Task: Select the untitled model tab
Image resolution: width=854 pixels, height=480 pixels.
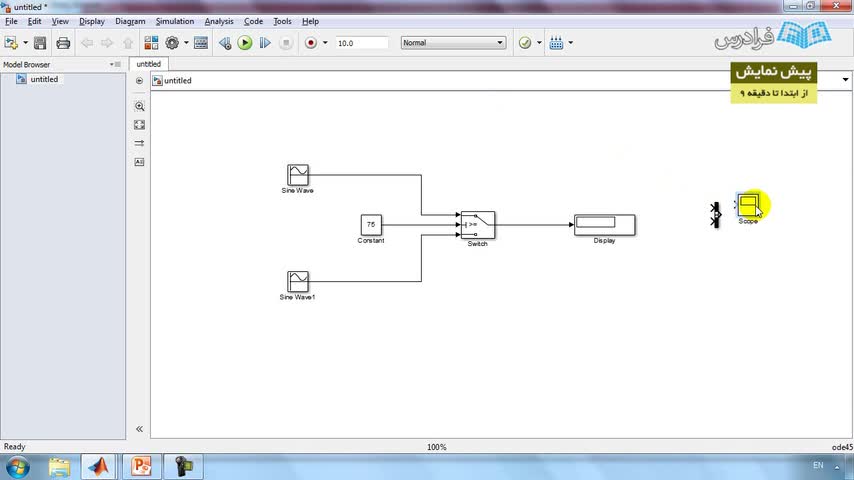Action: click(149, 64)
